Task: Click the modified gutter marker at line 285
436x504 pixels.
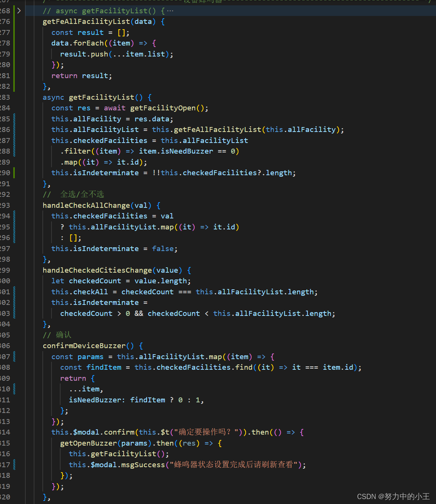Action: point(13,119)
